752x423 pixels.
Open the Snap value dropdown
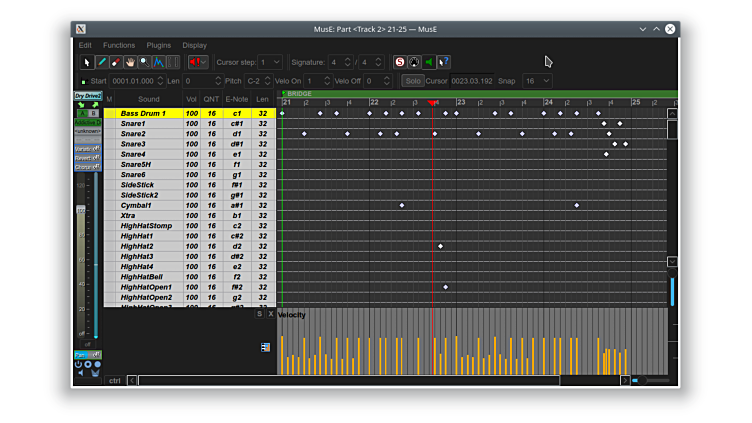point(537,81)
